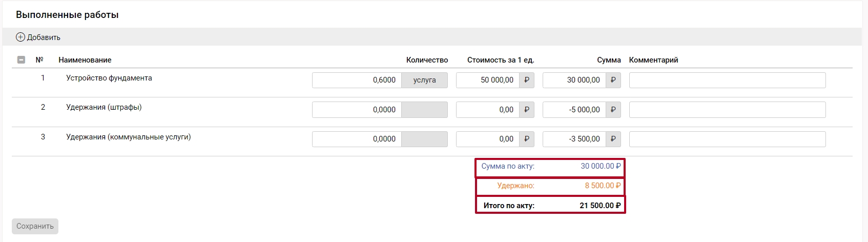Click the Наименование column header
The height and width of the screenshot is (242, 868).
[x=85, y=60]
